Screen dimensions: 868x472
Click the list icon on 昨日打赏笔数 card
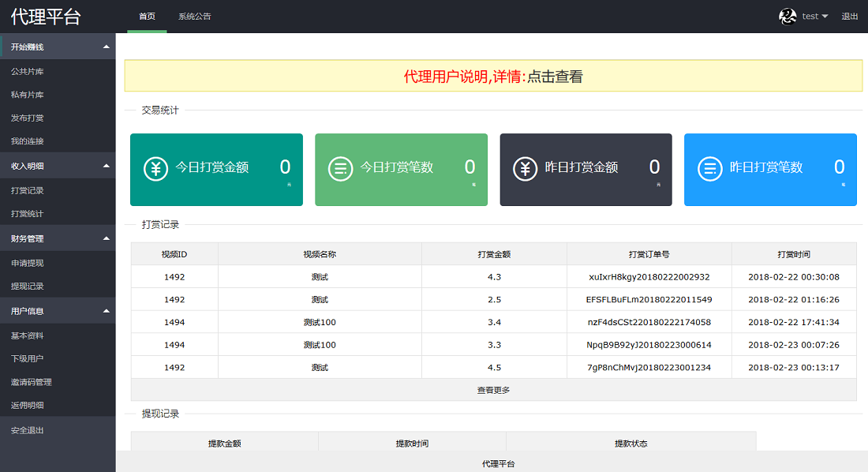point(710,169)
